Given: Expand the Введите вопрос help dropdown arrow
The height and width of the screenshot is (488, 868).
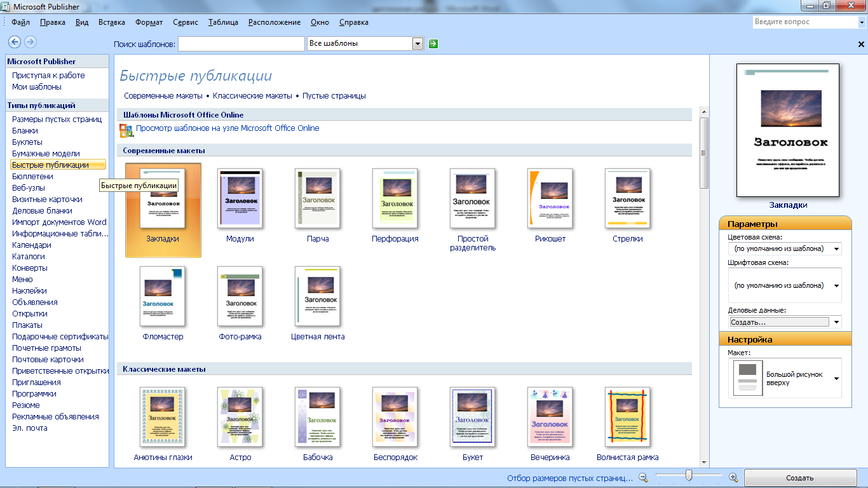Looking at the screenshot, I should 861,22.
